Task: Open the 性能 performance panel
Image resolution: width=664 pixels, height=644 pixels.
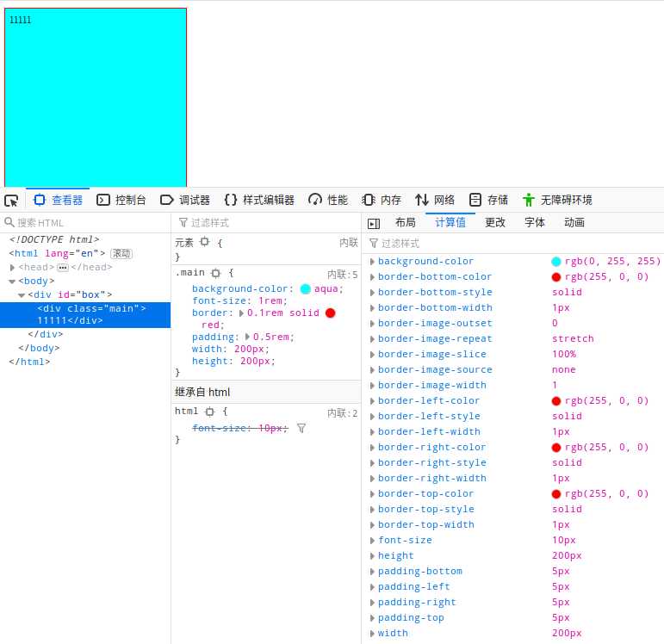Action: (x=328, y=200)
